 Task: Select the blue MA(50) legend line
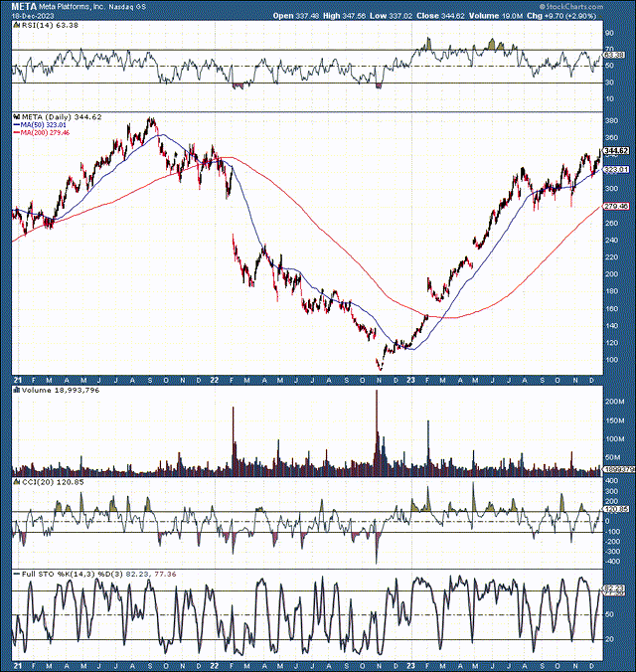pyautogui.click(x=17, y=124)
